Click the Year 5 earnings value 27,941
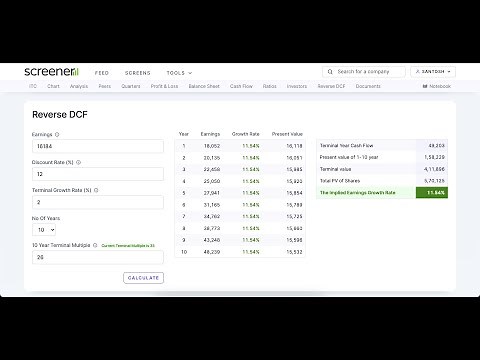The image size is (480, 360). point(212,193)
